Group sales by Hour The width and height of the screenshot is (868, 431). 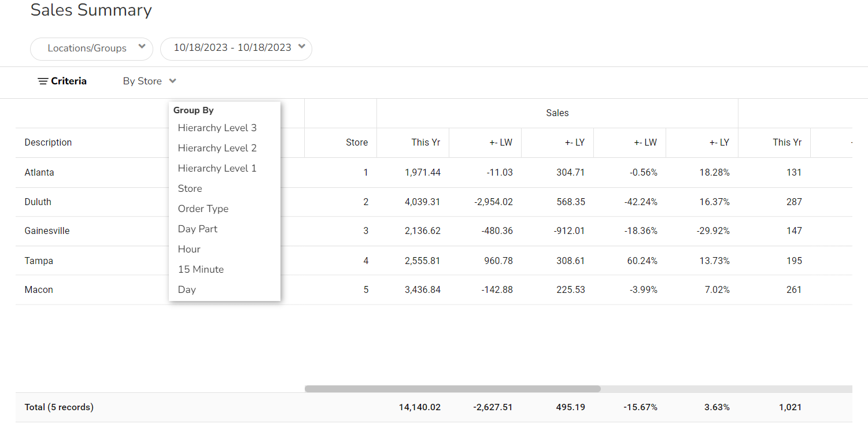coord(189,249)
